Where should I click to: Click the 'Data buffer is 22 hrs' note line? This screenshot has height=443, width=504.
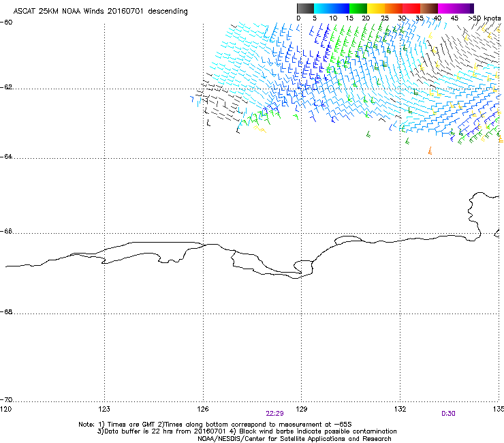click(x=247, y=431)
